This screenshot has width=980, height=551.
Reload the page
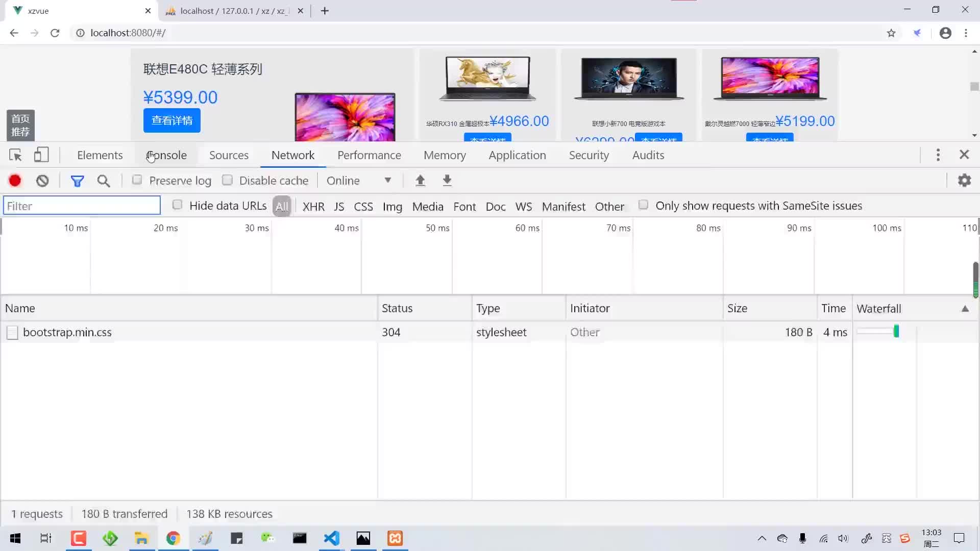point(55,33)
